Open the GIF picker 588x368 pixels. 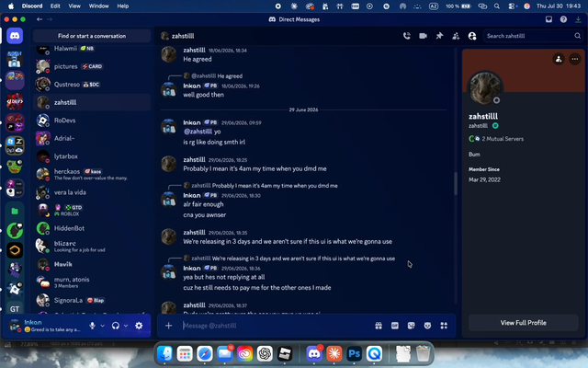[395, 326]
